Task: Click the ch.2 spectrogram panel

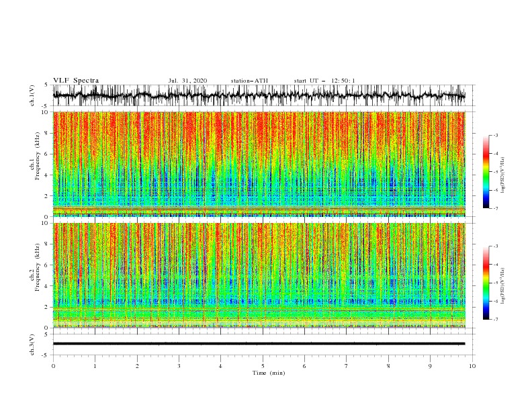Action: point(259,275)
